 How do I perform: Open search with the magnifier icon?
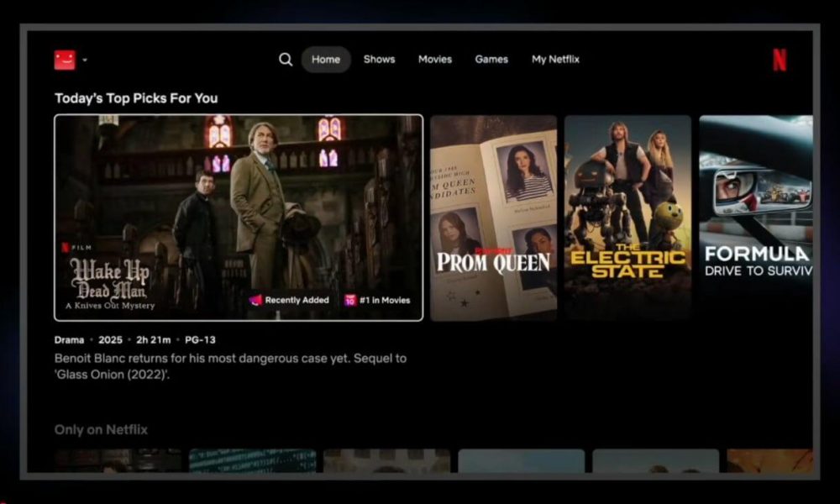(x=286, y=60)
